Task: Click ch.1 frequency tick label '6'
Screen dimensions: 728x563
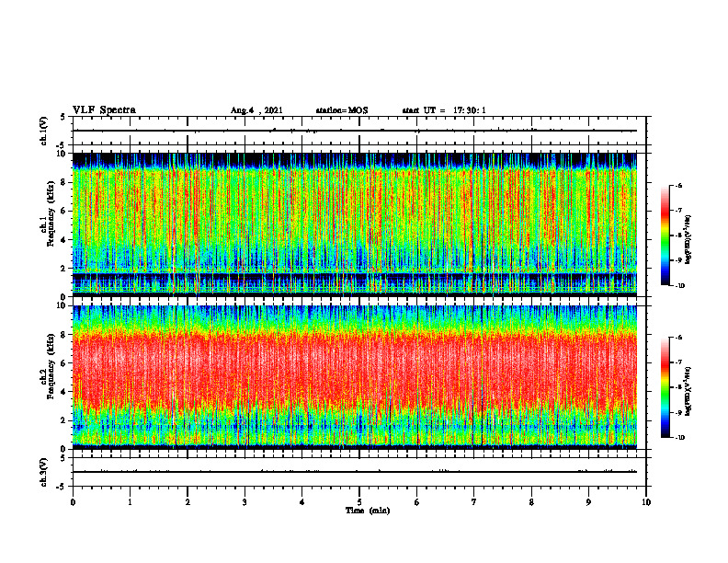Action: point(64,211)
